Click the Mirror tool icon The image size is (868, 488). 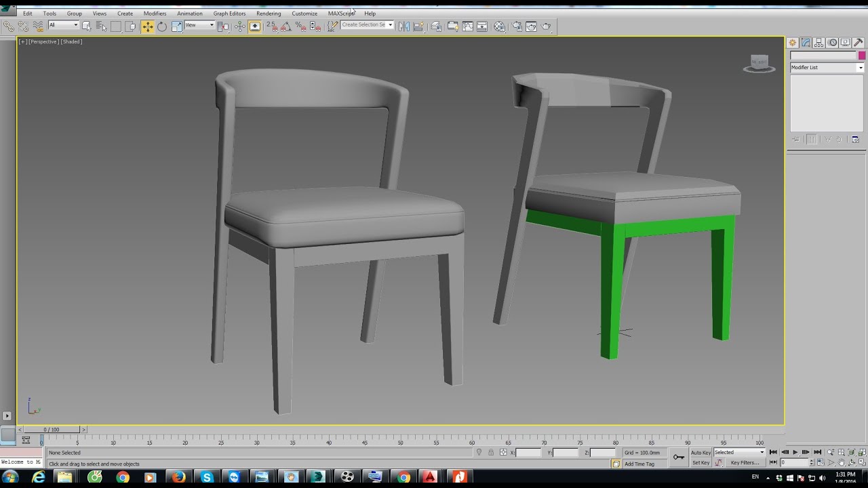[x=404, y=26]
